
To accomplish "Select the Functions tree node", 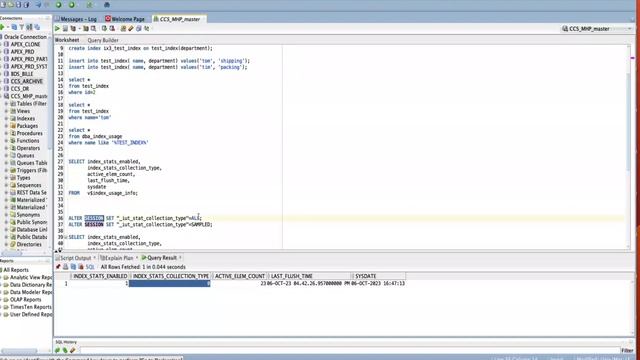I will tap(28, 140).
